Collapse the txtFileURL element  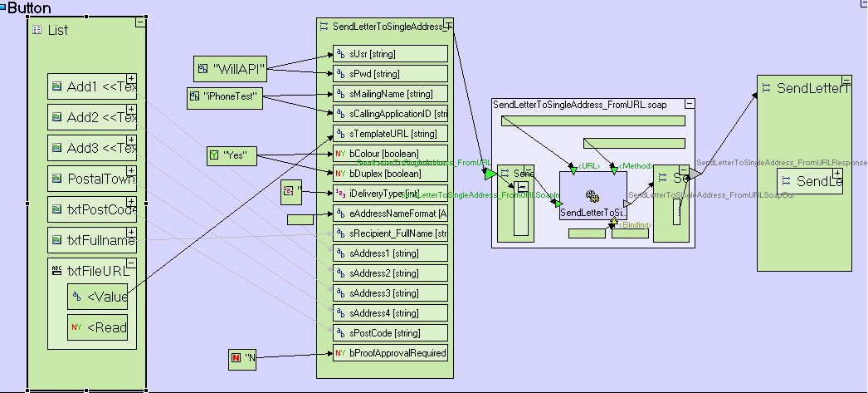pyautogui.click(x=131, y=264)
